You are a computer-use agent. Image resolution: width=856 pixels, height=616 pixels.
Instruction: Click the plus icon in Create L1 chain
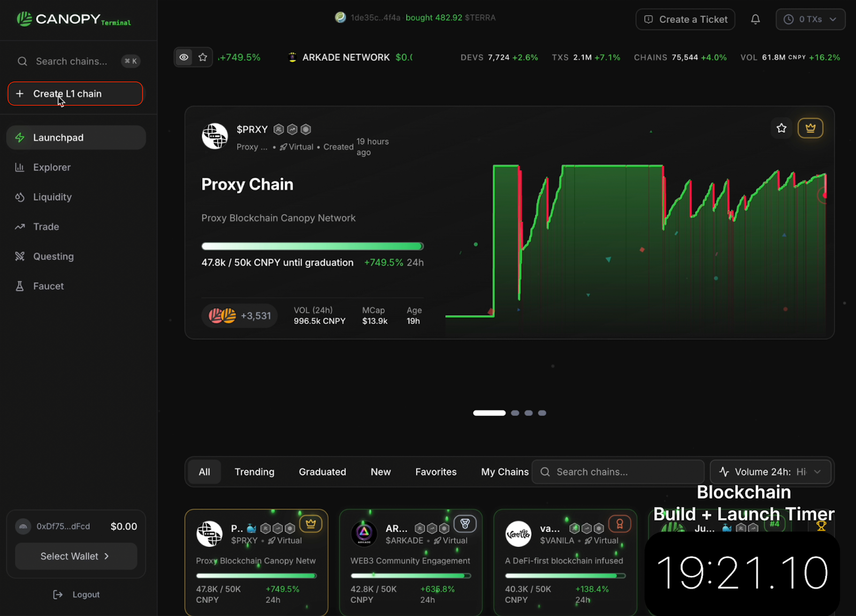point(20,94)
